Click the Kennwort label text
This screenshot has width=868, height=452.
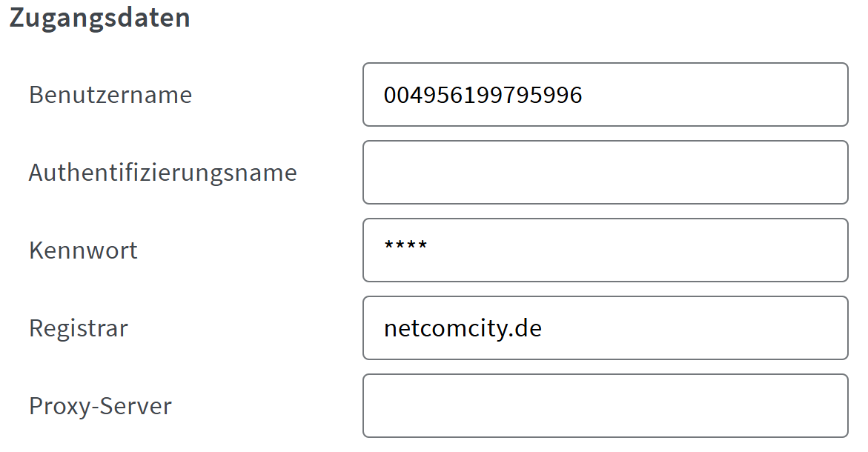pyautogui.click(x=83, y=250)
